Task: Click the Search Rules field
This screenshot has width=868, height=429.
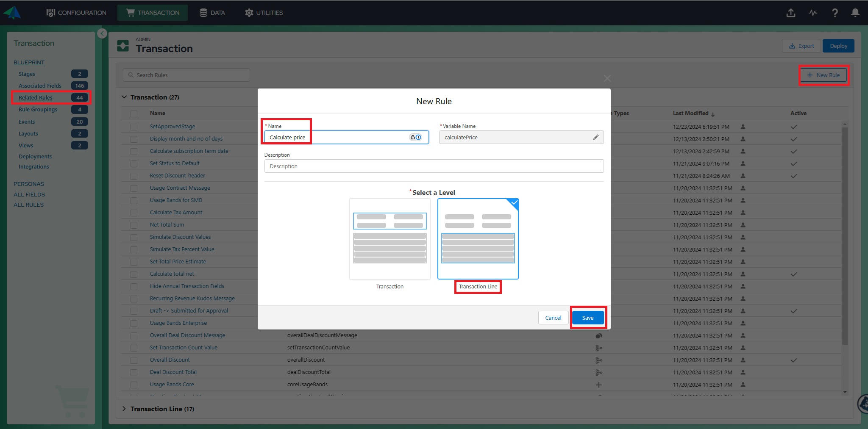Action: point(186,75)
